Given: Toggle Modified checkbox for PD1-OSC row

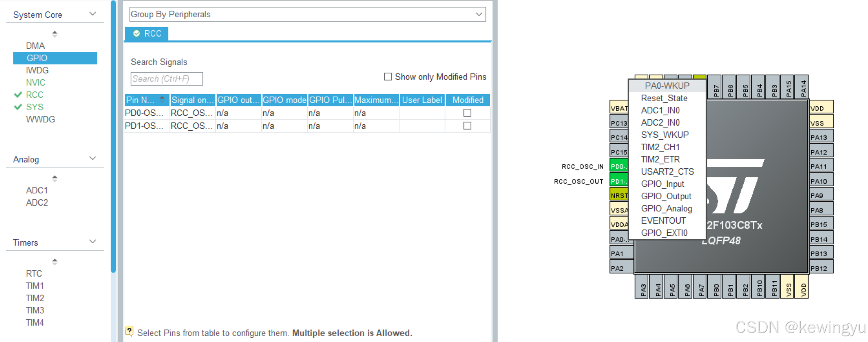Looking at the screenshot, I should [467, 126].
